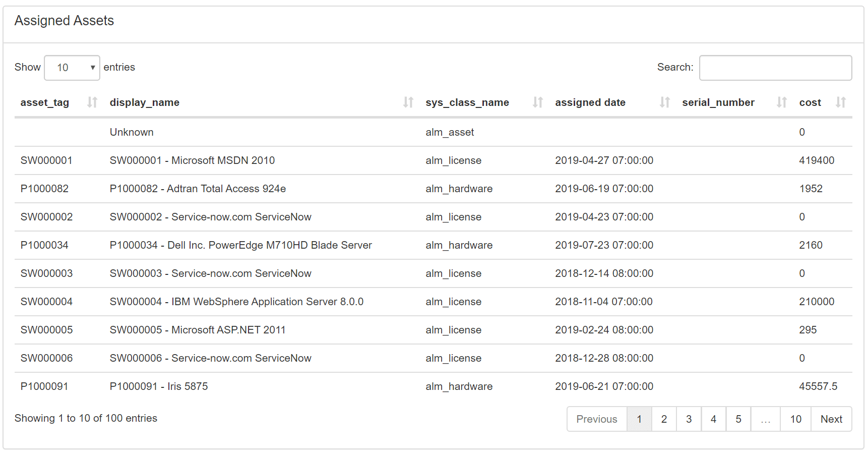Select asset tag SW000006 cell
Screen dimensions: 868x456
pyautogui.click(x=46, y=358)
